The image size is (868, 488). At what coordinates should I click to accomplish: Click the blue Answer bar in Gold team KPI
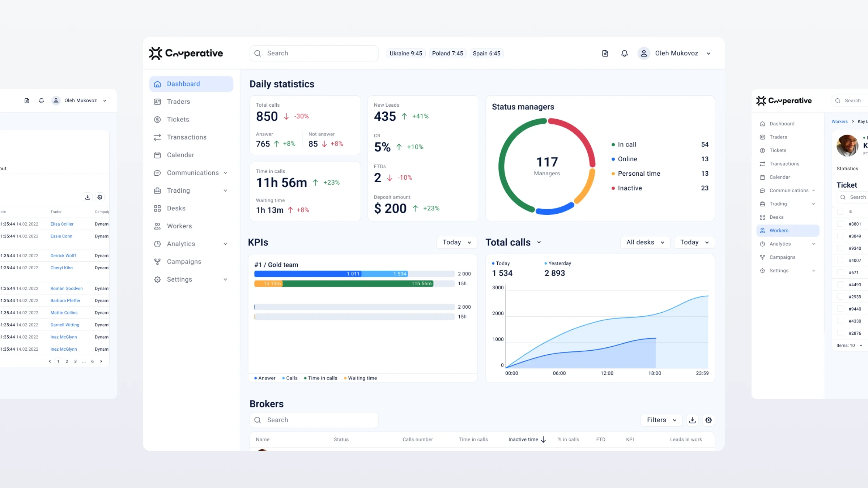(x=307, y=274)
